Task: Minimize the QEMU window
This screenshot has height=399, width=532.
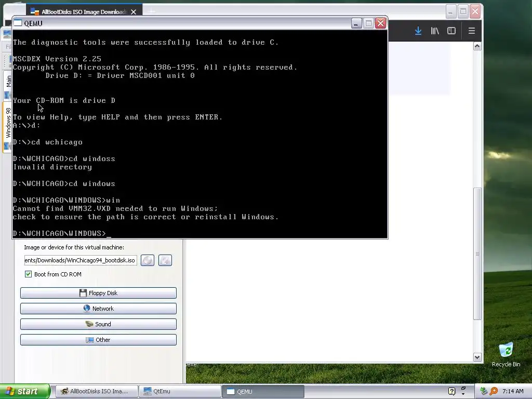Action: pos(356,23)
